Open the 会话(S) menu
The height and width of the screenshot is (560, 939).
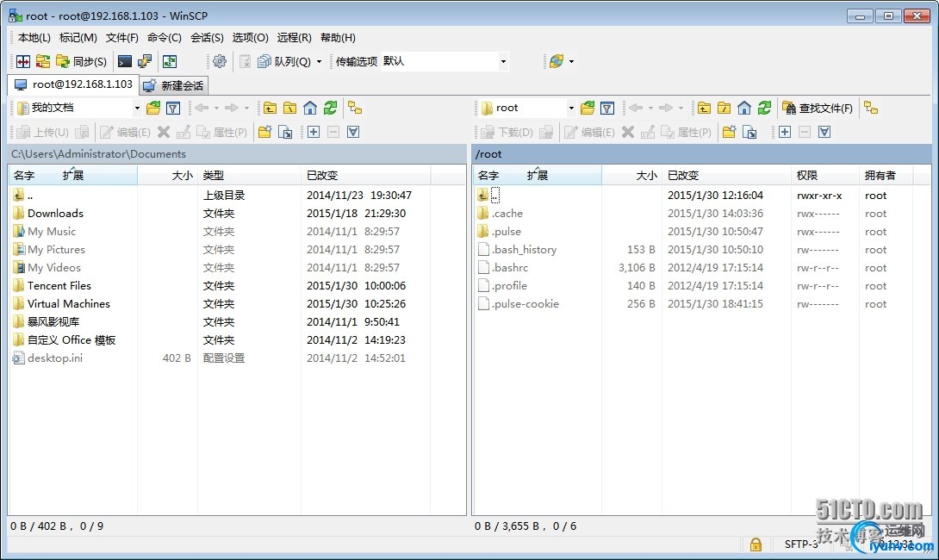(207, 38)
